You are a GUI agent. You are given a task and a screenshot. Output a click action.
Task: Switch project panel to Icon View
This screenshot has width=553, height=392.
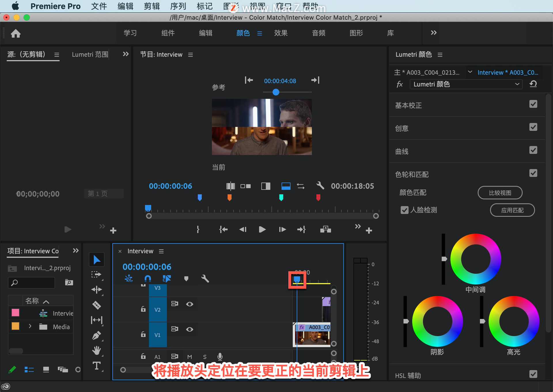coord(46,370)
